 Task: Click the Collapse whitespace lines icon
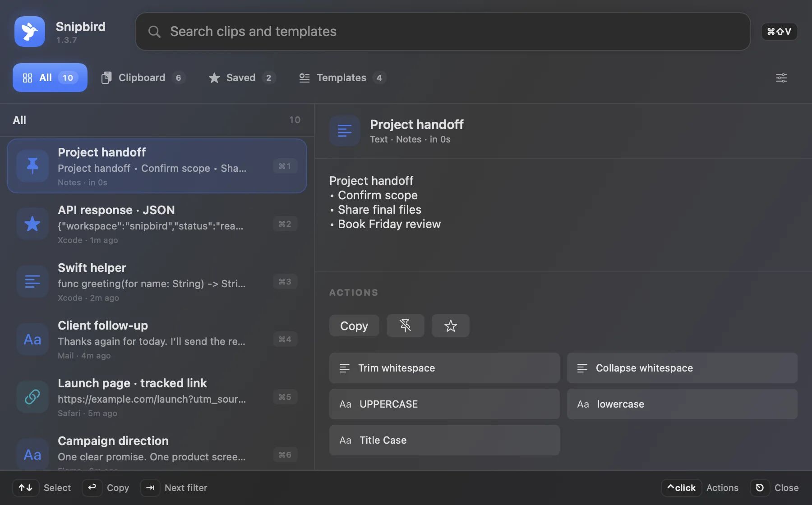(582, 368)
